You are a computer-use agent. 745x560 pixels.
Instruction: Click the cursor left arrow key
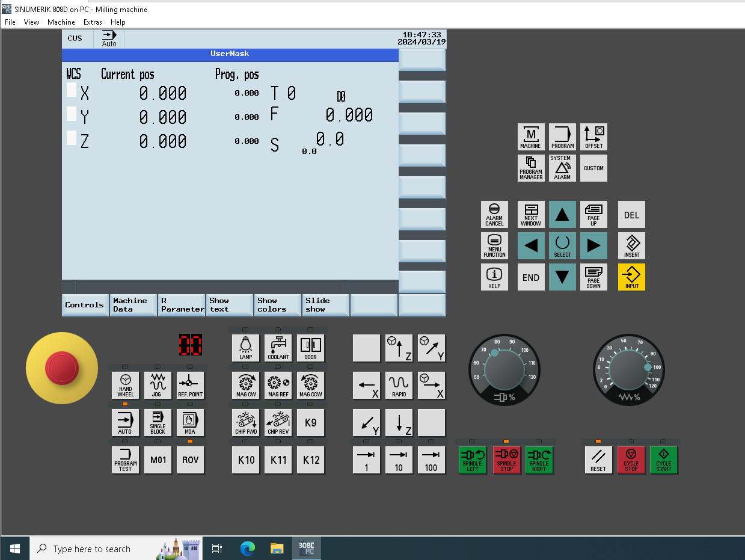531,246
